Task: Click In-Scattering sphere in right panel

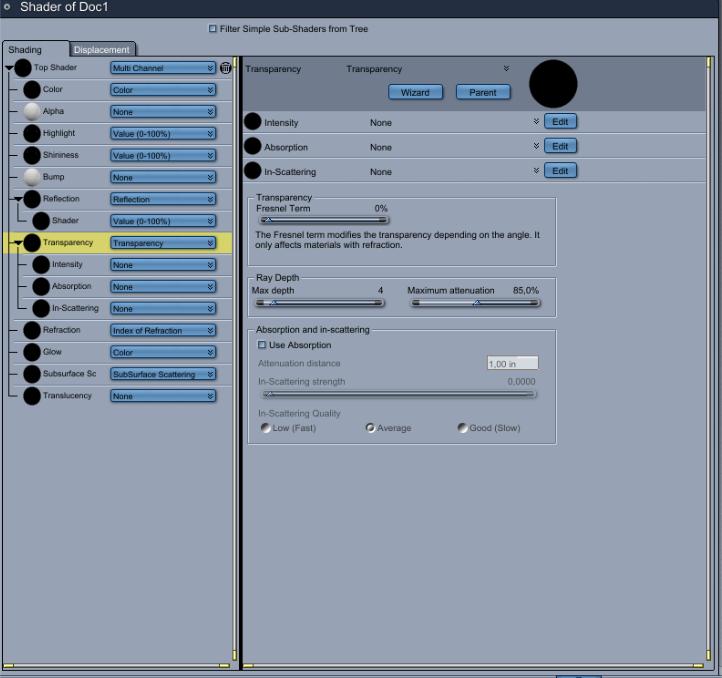Action: [252, 170]
